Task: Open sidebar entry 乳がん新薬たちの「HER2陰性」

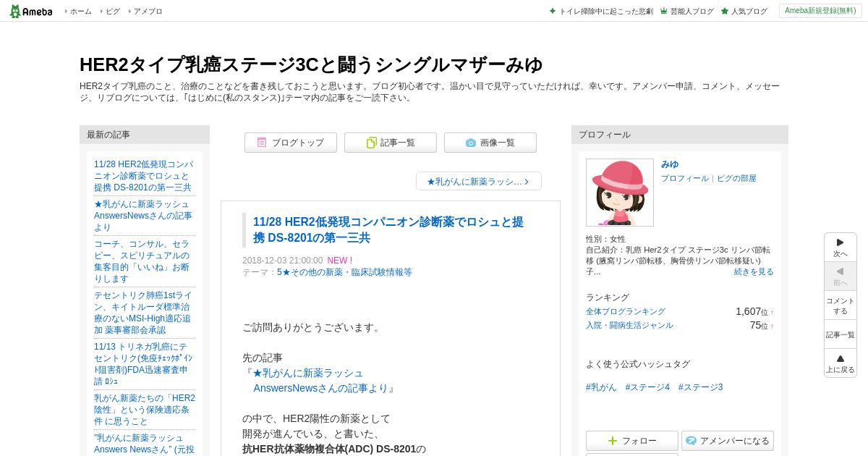Action: [x=145, y=410]
